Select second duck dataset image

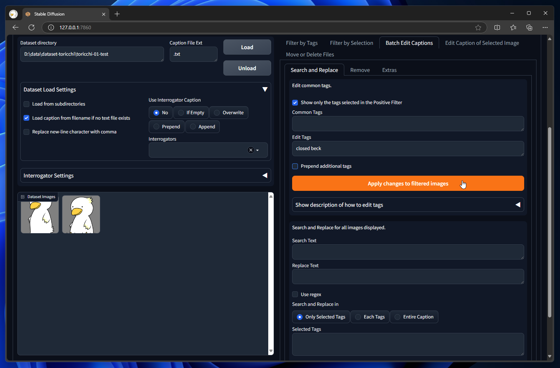tap(81, 214)
